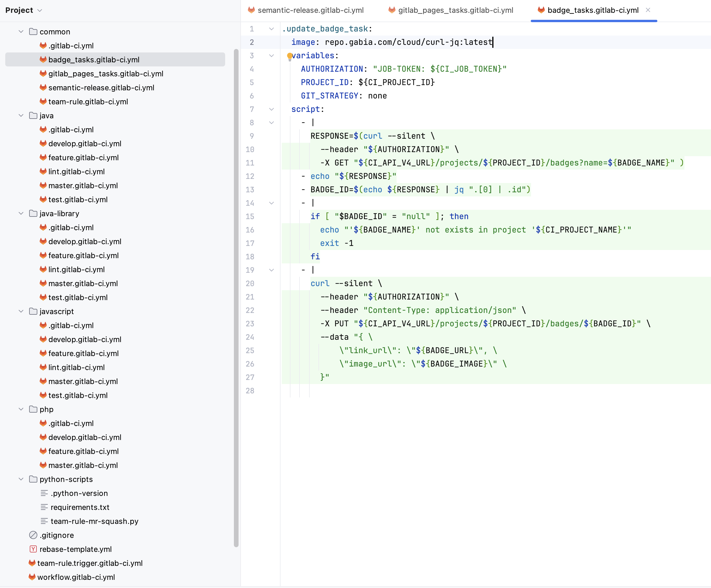Click line number 28 in the gutter
The width and height of the screenshot is (711, 588).
point(250,391)
